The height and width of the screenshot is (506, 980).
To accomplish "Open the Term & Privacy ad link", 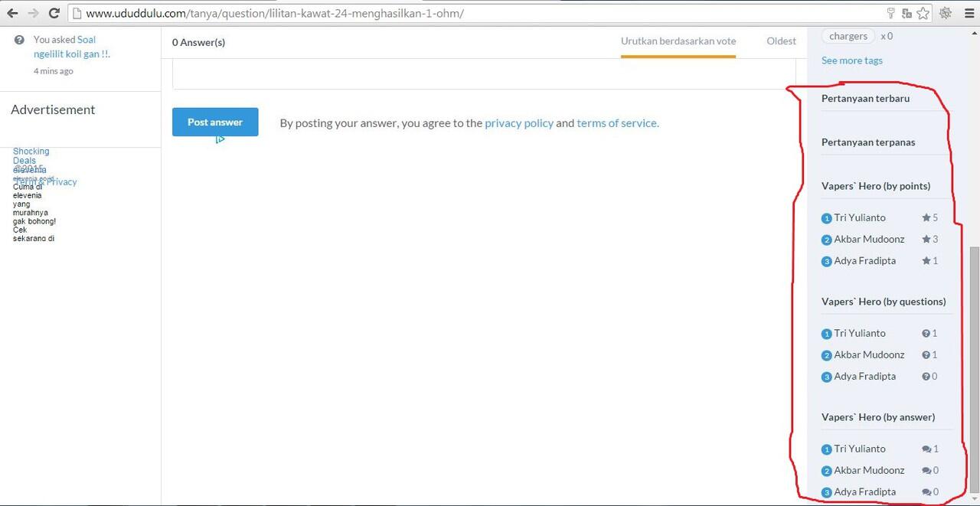I will [46, 182].
